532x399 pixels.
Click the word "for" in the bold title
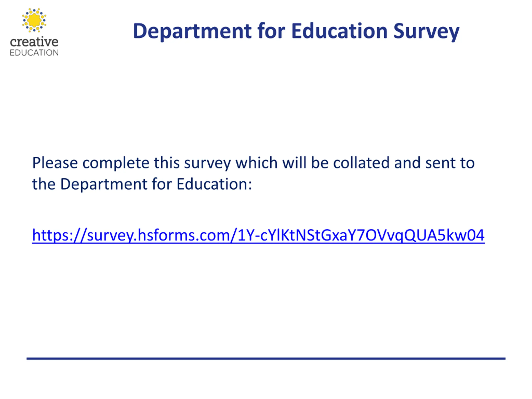coord(271,31)
